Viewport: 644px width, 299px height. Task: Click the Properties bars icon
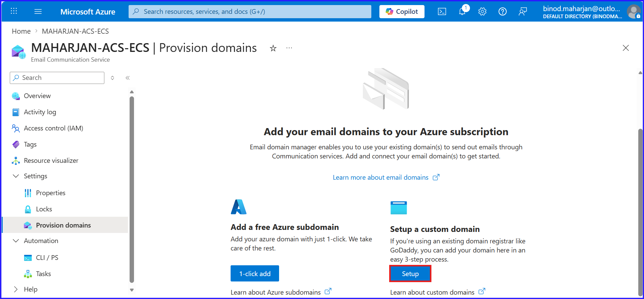tap(28, 193)
